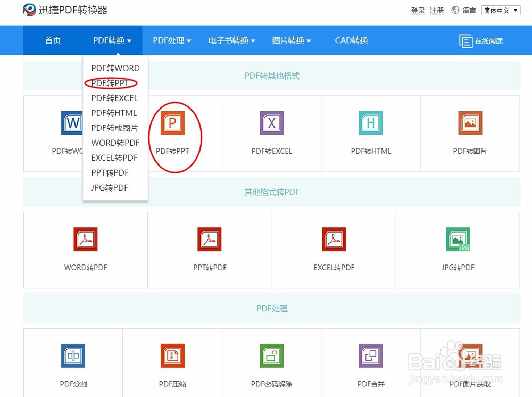Choose EXCEL转PDF from the dropdown menu

click(114, 158)
